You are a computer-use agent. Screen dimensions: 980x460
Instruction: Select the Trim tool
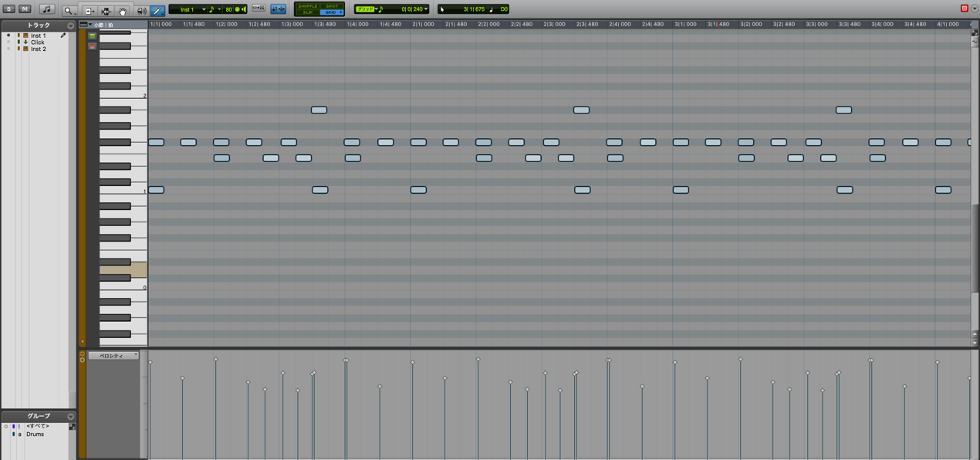(90, 11)
